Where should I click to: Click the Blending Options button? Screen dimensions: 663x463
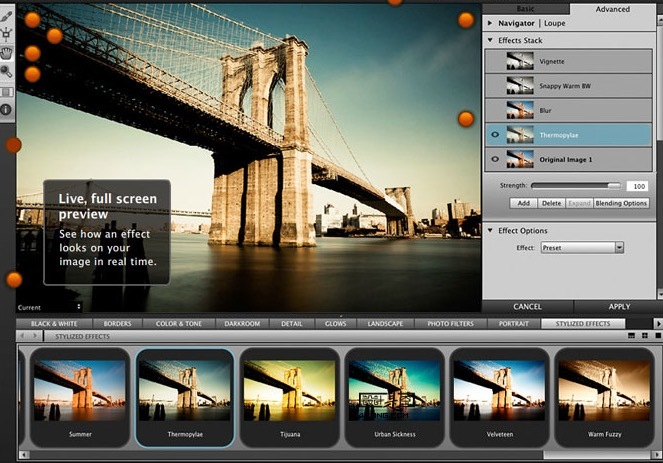pyautogui.click(x=621, y=203)
